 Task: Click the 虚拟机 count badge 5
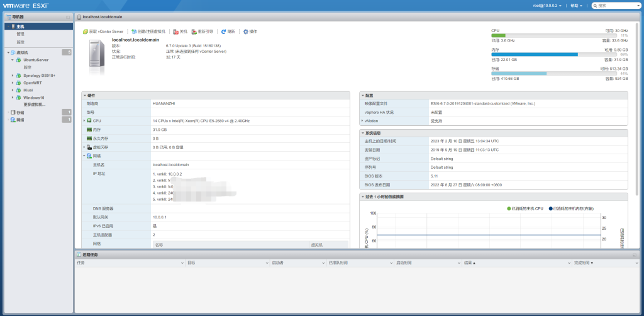coord(67,53)
